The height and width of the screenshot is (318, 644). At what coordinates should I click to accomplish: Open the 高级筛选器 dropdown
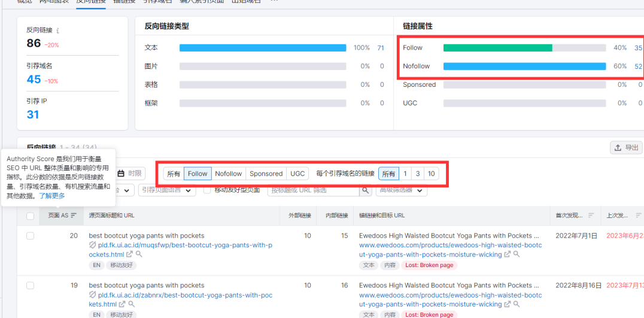tap(401, 190)
